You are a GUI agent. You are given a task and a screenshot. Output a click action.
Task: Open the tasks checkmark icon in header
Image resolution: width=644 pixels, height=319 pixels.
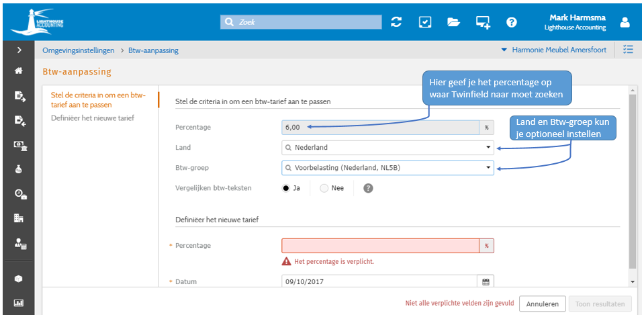click(x=425, y=22)
